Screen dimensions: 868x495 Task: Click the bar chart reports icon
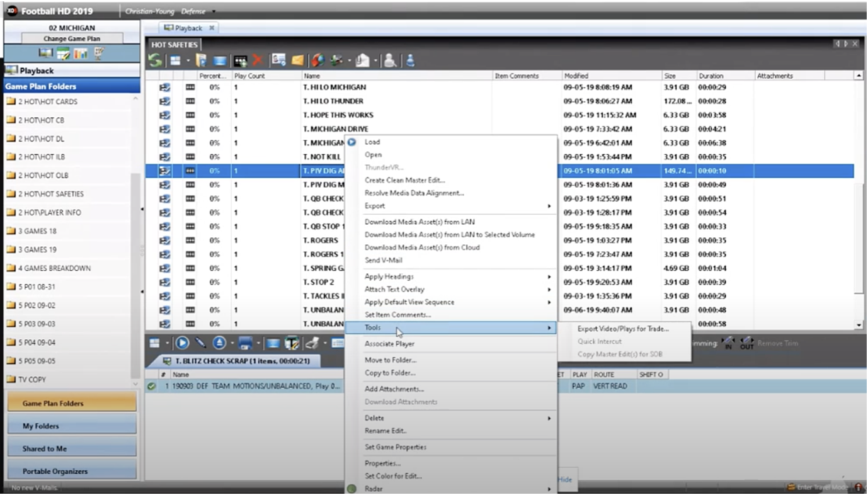81,54
